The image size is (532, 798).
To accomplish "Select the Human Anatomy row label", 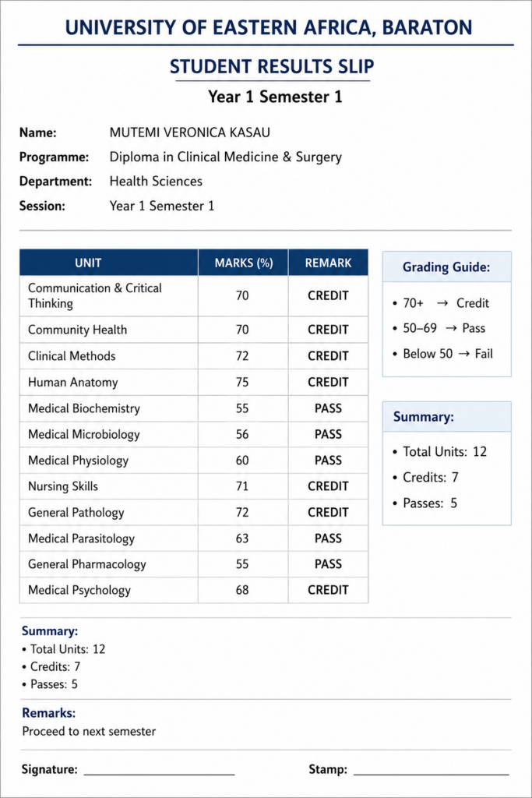I will pos(72,382).
